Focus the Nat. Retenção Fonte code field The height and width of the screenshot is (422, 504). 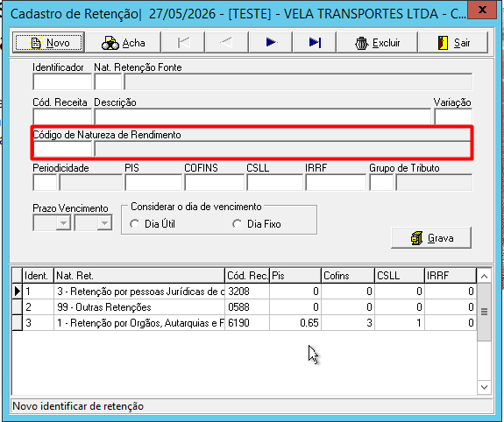tap(108, 81)
